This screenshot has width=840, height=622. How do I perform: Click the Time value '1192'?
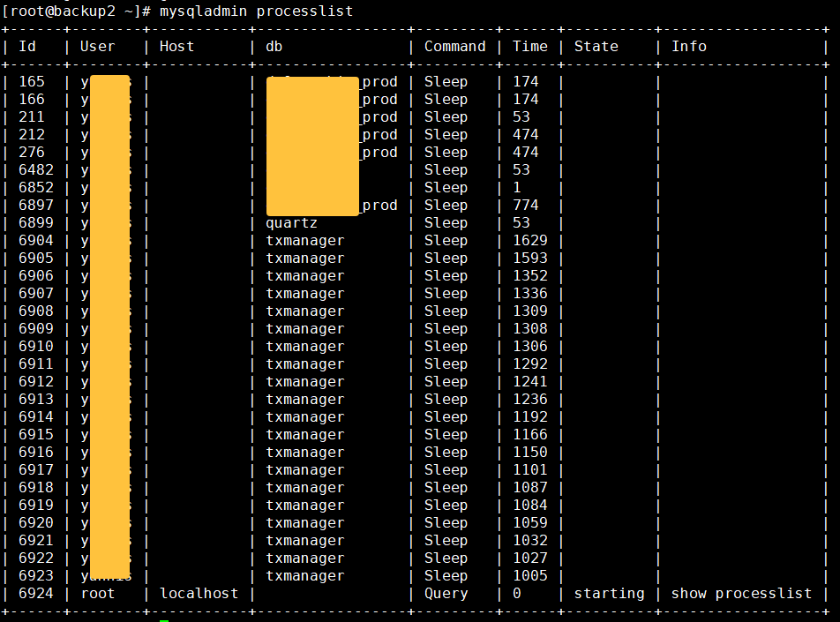(529, 417)
